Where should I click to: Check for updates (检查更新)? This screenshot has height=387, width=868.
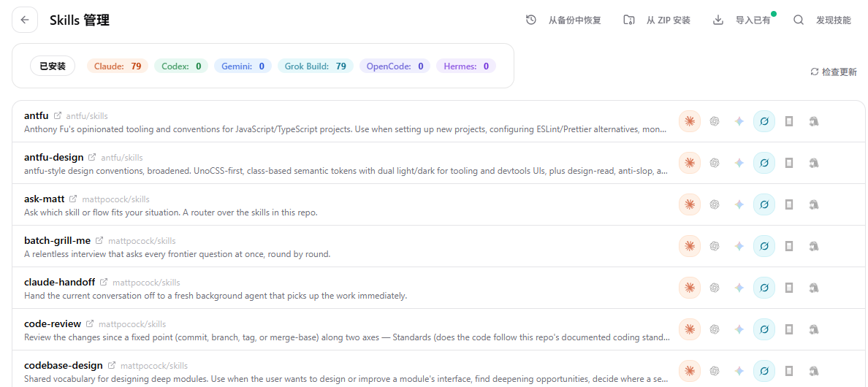tap(834, 72)
